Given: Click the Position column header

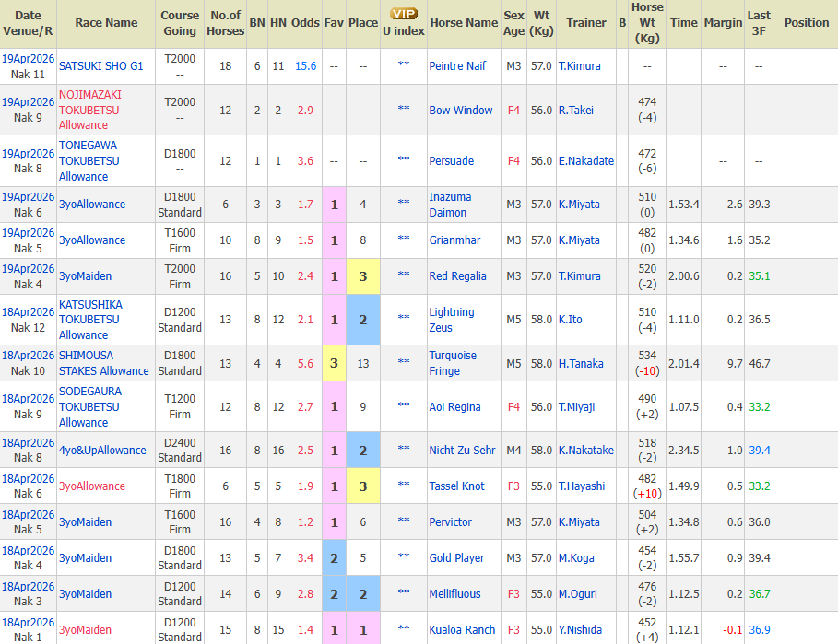Looking at the screenshot, I should [807, 23].
